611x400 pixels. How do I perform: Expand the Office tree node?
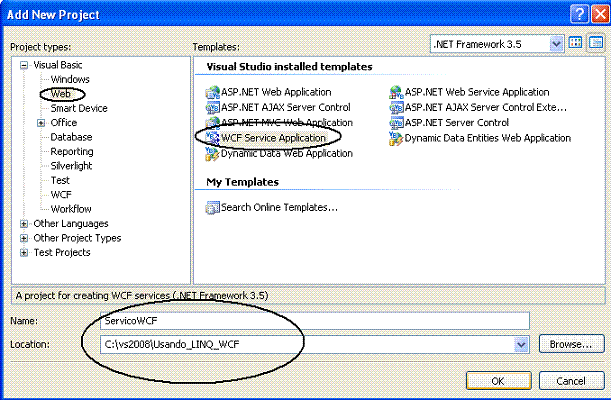(x=41, y=123)
